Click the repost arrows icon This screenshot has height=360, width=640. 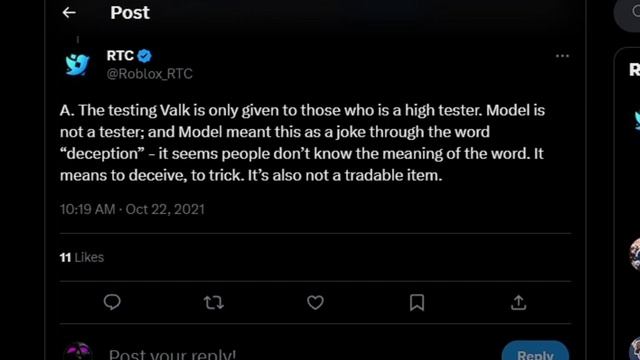point(213,302)
